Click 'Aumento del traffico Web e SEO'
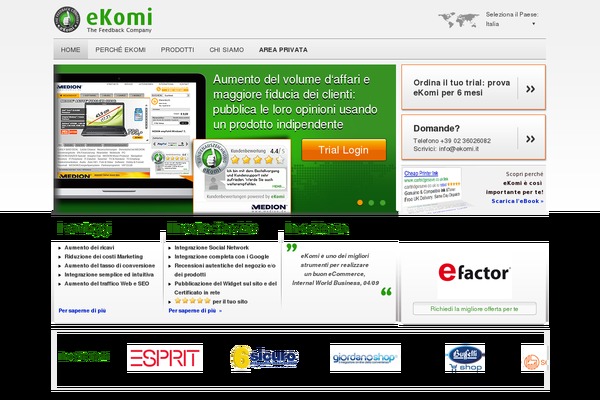Viewport: 600px width, 400px height. (106, 284)
